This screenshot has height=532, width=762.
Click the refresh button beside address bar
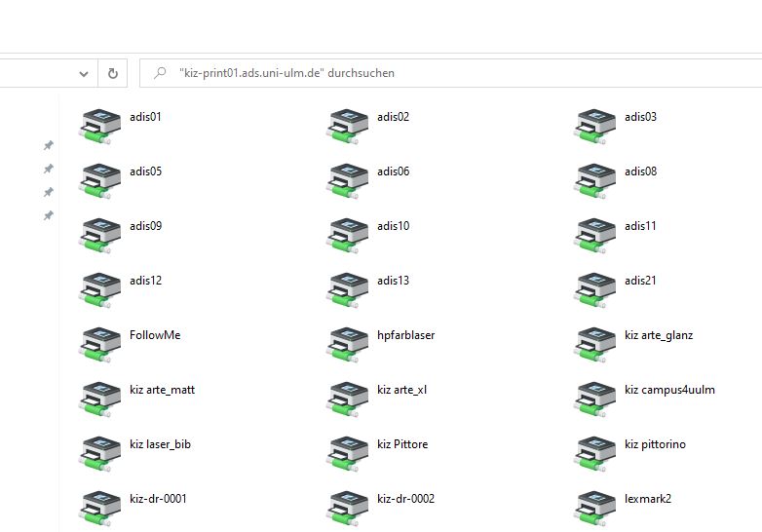coord(113,73)
